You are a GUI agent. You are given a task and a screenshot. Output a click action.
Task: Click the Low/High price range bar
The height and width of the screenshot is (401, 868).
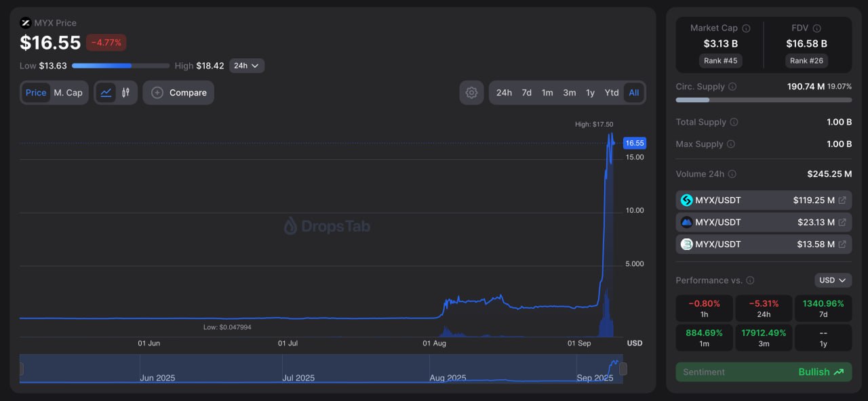[x=121, y=66]
